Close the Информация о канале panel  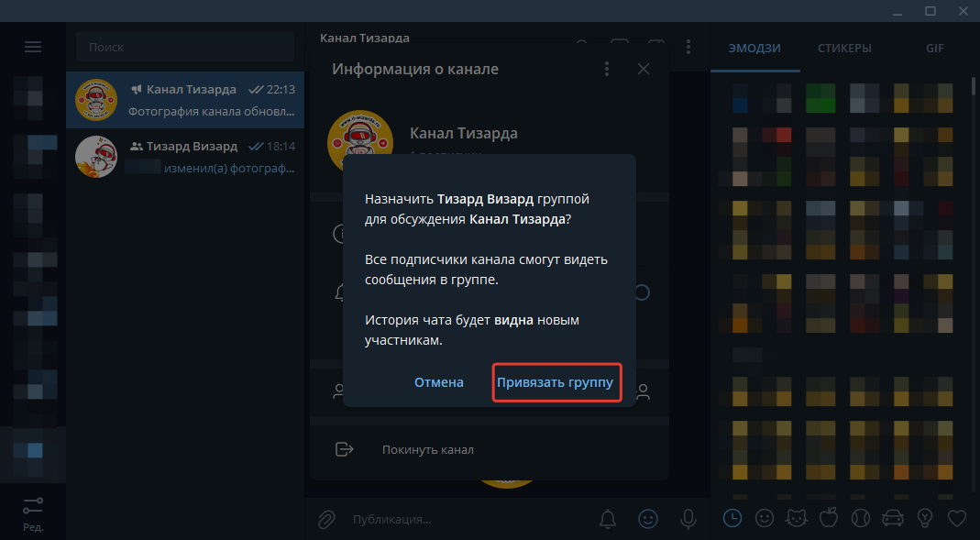[x=644, y=69]
